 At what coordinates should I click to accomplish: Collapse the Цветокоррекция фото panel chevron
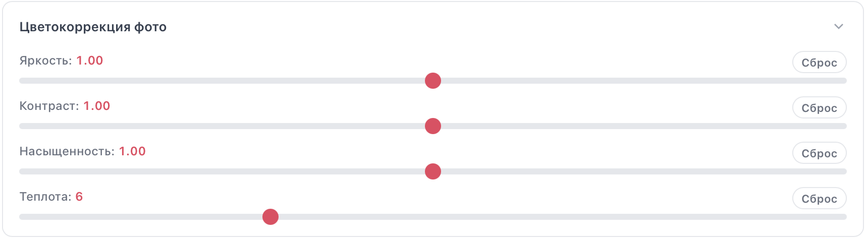[x=838, y=27]
